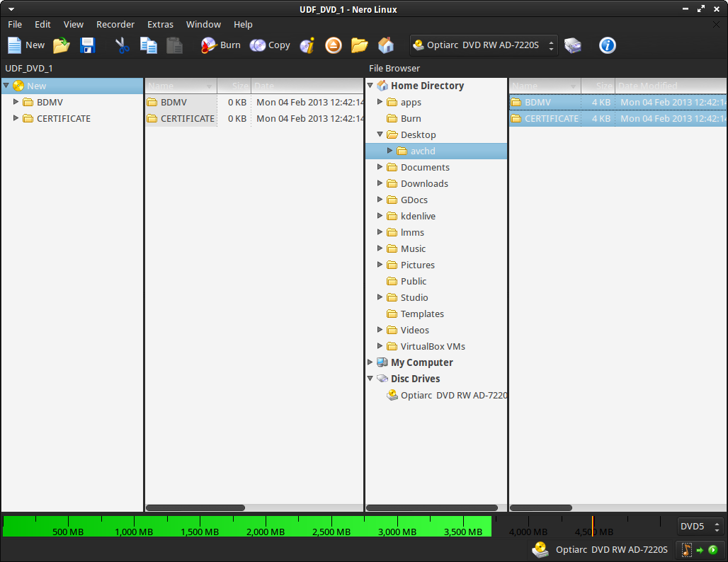Open the View menu
This screenshot has height=562, width=728.
click(74, 24)
